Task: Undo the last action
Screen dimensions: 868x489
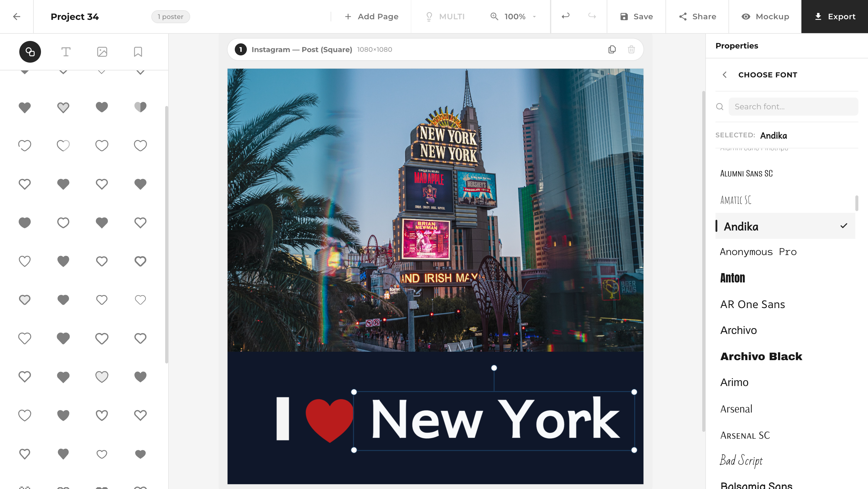Action: coord(565,16)
